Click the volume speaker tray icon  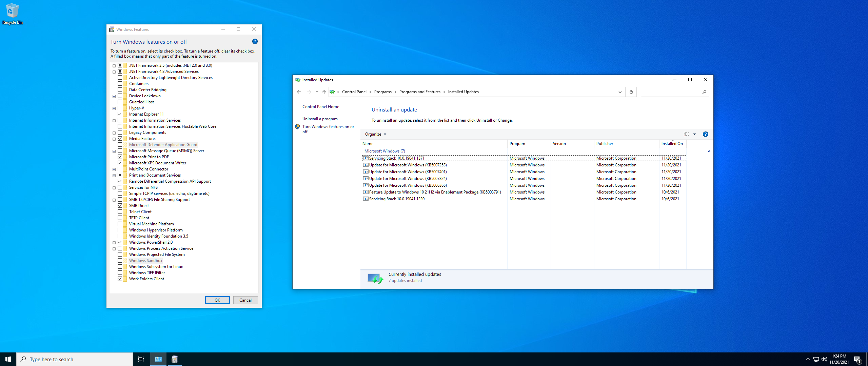[824, 359]
